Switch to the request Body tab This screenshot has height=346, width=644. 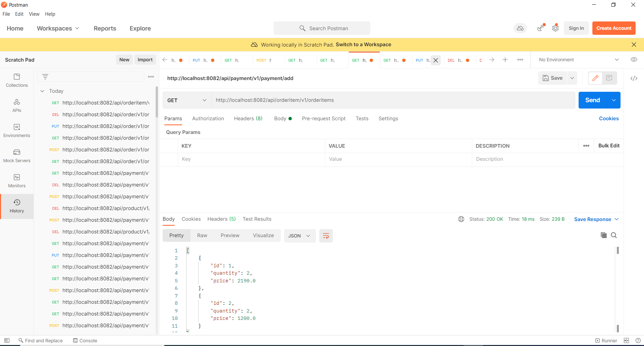[x=283, y=119]
